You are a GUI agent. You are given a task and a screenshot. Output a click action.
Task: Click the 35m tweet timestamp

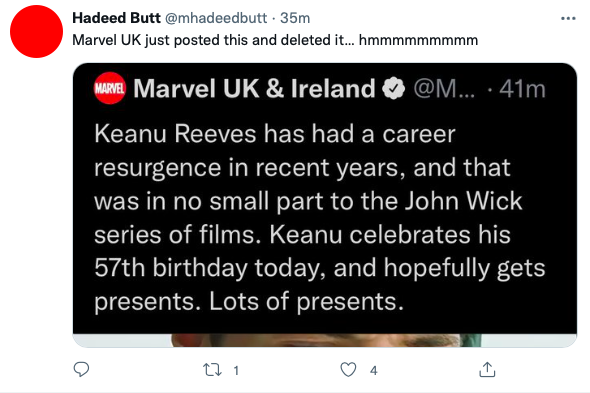[x=295, y=18]
